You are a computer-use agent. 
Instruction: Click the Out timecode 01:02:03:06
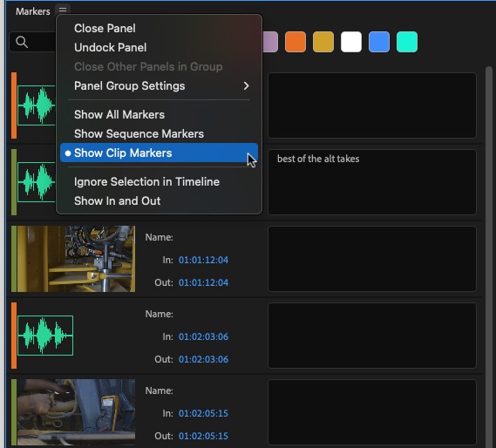point(203,359)
